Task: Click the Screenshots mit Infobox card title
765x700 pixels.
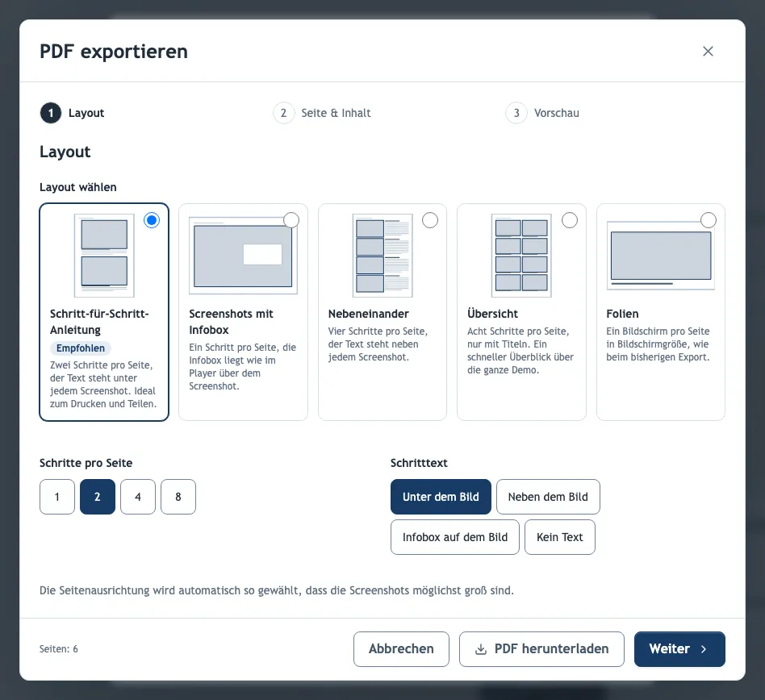Action: [x=231, y=322]
